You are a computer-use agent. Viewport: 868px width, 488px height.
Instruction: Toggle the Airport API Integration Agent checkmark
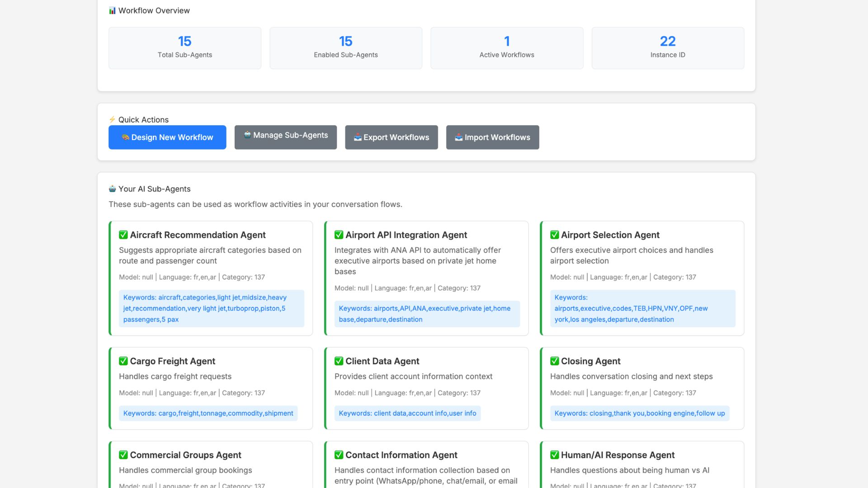pyautogui.click(x=339, y=235)
